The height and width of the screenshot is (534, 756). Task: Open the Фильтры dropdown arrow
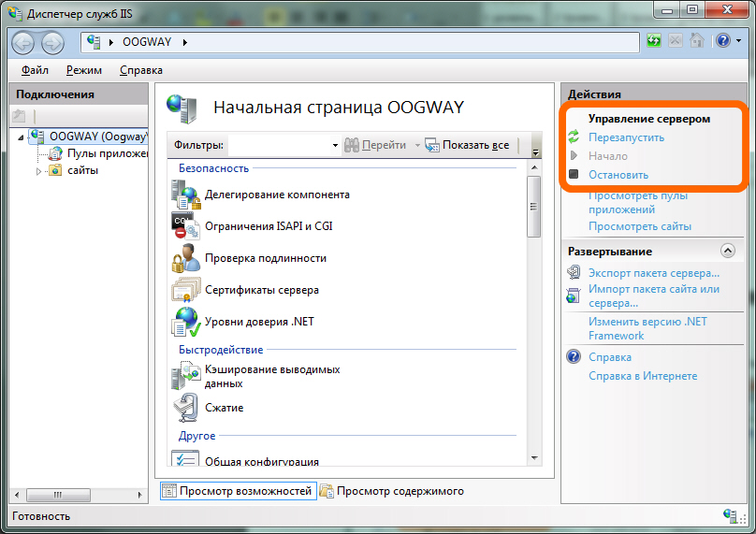pos(335,145)
